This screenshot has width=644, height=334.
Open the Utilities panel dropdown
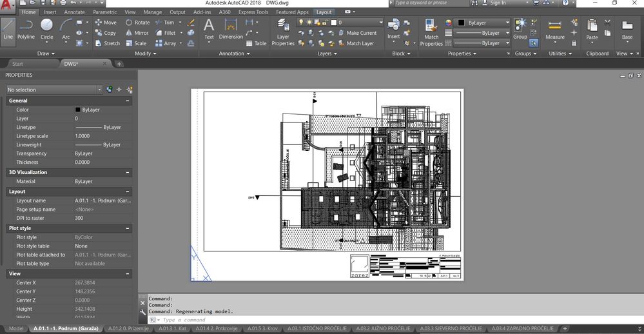[560, 54]
